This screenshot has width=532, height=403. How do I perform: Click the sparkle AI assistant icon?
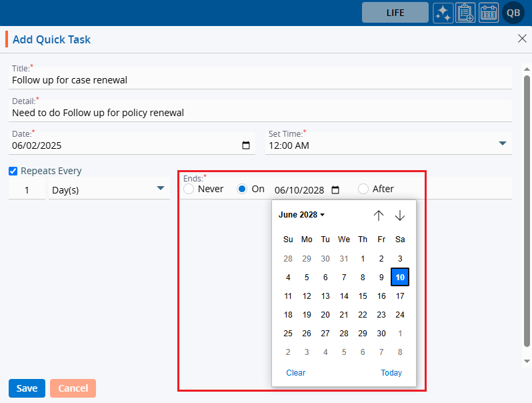[443, 13]
